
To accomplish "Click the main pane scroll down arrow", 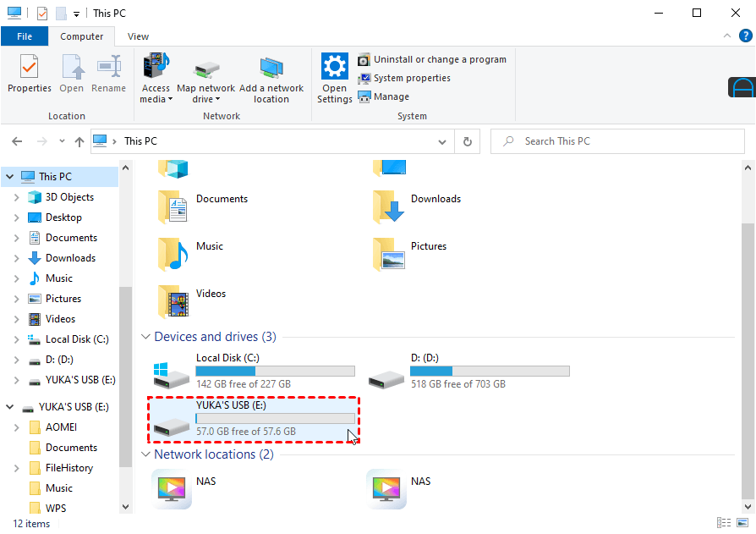I will click(748, 507).
